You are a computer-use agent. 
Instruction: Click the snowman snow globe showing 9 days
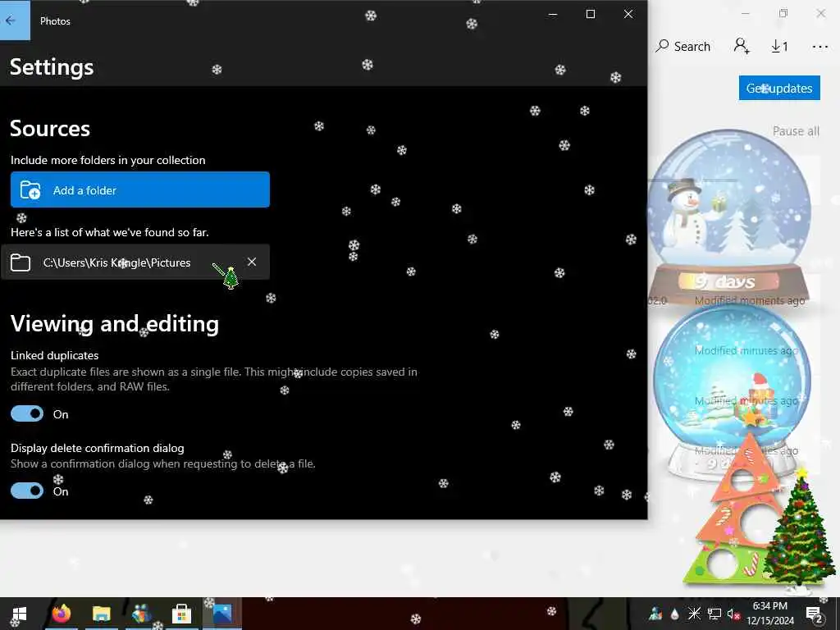click(728, 217)
